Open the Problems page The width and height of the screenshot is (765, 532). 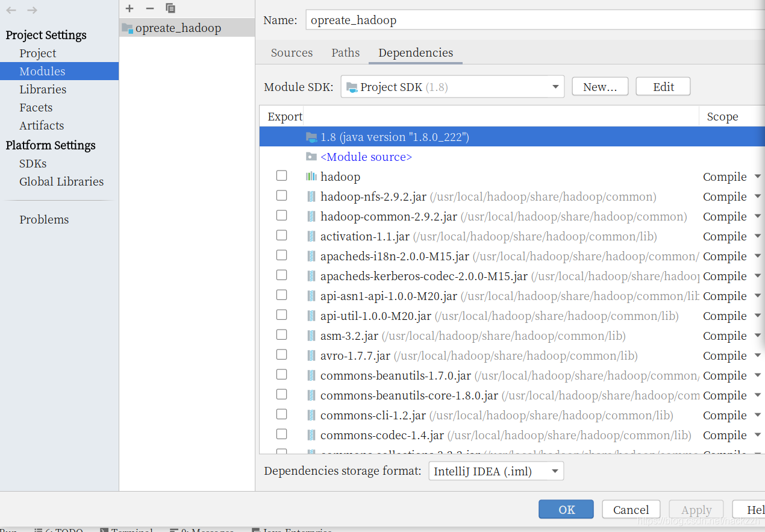click(x=44, y=219)
